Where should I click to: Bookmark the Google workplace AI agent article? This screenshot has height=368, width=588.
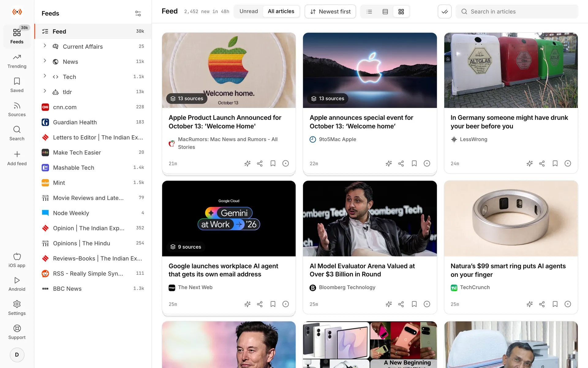[273, 304]
